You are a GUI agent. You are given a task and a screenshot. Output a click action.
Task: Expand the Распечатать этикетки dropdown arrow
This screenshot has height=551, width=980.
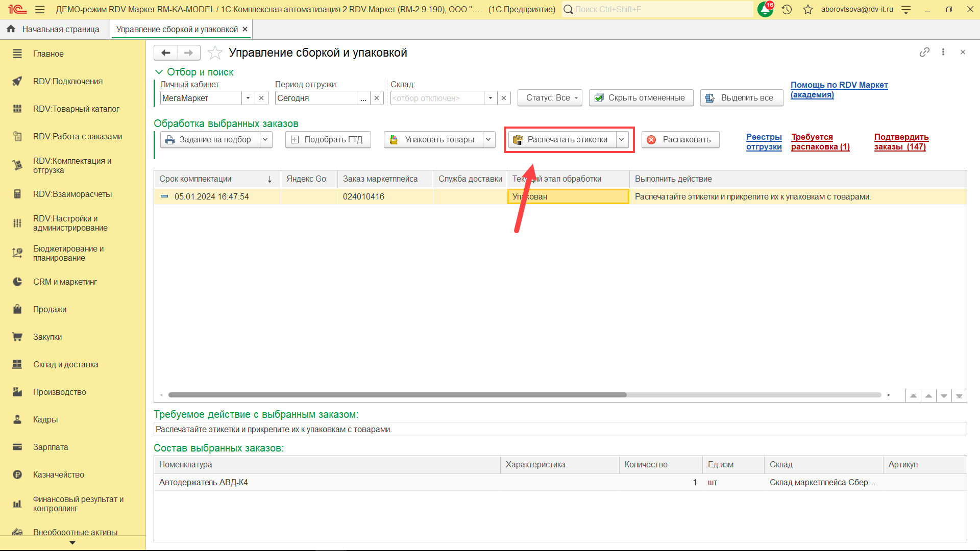point(621,139)
